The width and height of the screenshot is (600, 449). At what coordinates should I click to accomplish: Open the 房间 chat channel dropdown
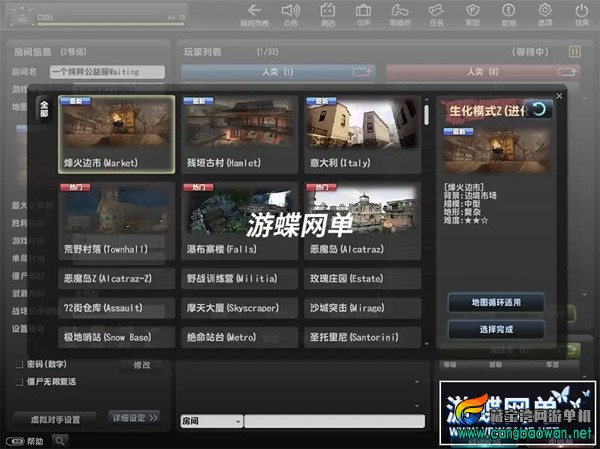click(211, 421)
